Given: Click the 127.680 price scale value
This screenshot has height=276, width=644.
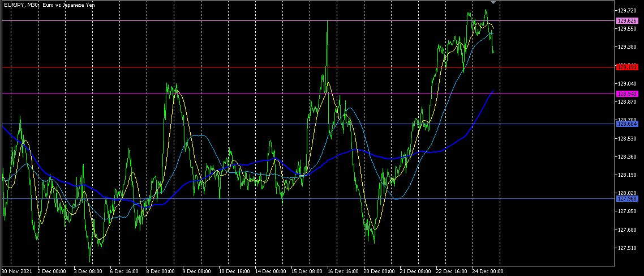Looking at the screenshot, I should point(627,230).
